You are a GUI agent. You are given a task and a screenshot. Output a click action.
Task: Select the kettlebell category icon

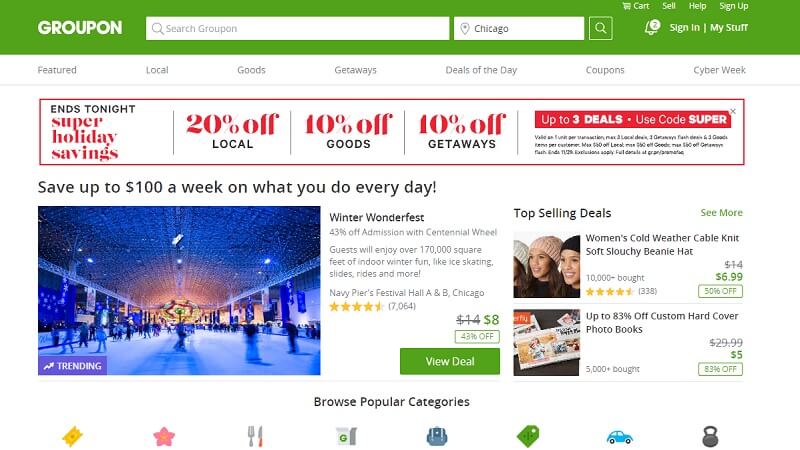(710, 437)
